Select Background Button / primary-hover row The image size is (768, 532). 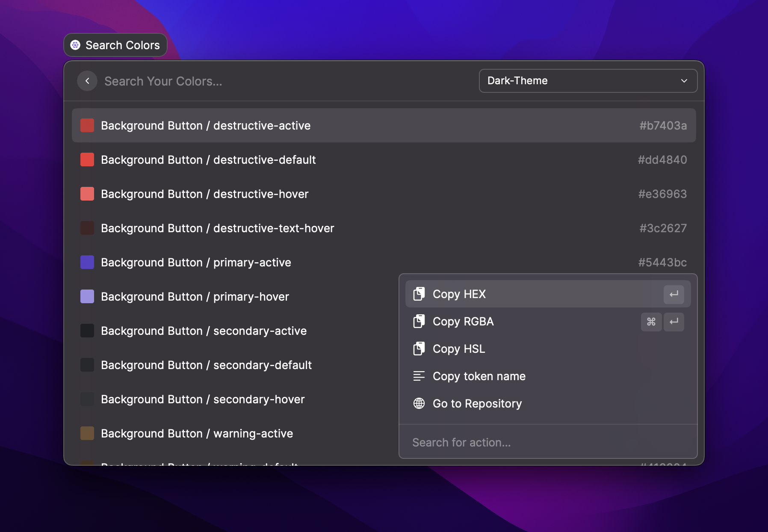tap(195, 297)
